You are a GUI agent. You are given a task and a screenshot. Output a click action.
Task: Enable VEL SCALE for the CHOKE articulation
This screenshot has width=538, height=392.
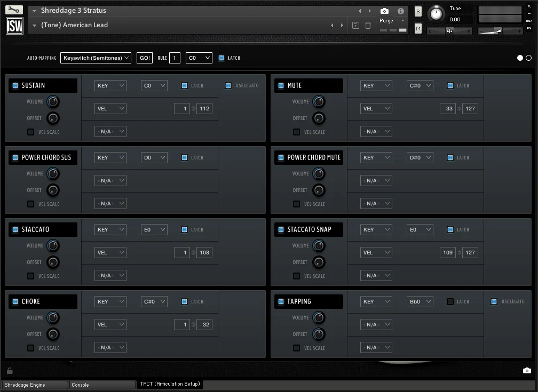coord(30,348)
